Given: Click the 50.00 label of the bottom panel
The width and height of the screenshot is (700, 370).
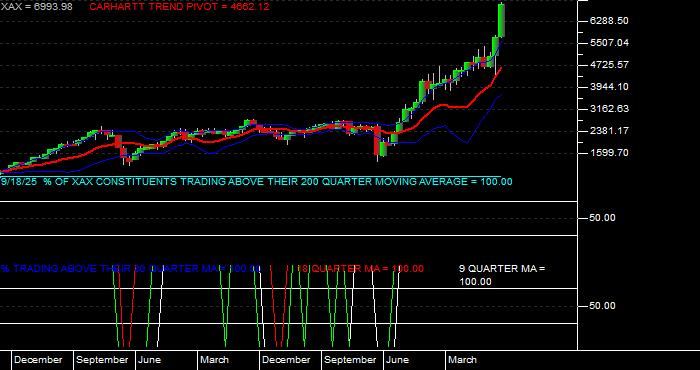Looking at the screenshot, I should coord(602,306).
